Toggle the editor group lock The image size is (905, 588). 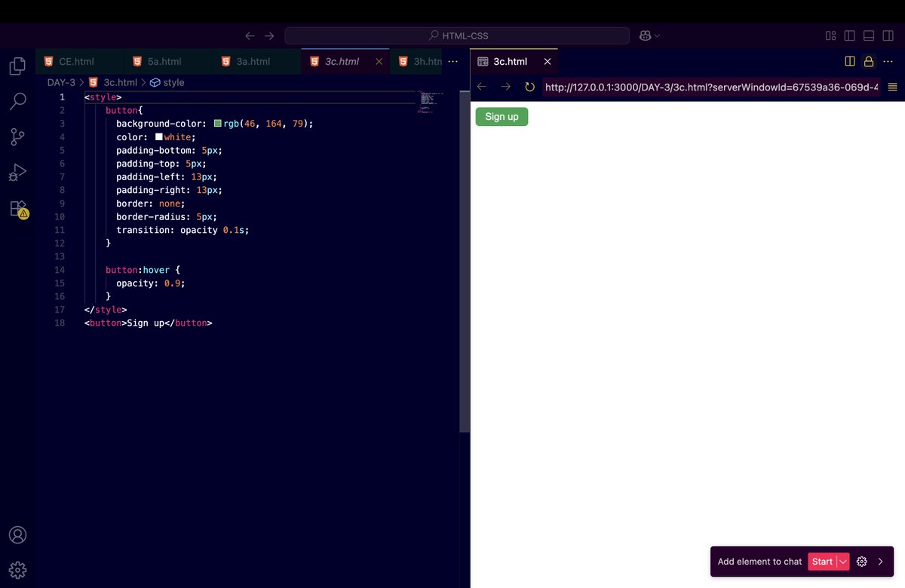point(869,62)
